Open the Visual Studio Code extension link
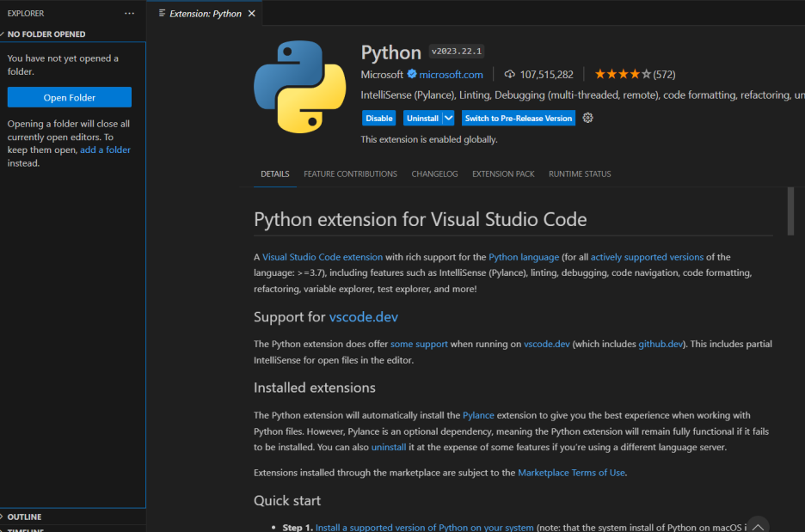The width and height of the screenshot is (805, 532). coord(323,257)
